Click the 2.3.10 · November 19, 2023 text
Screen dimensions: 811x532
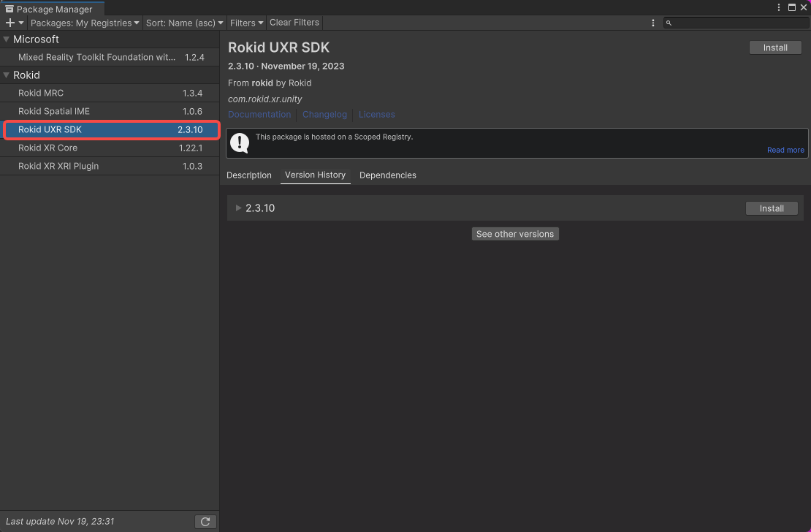coord(286,66)
